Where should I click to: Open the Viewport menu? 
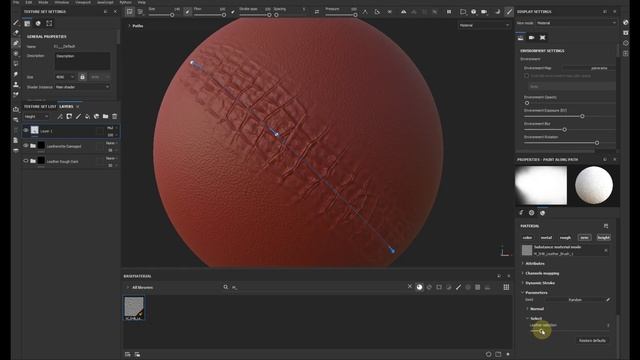tap(82, 2)
